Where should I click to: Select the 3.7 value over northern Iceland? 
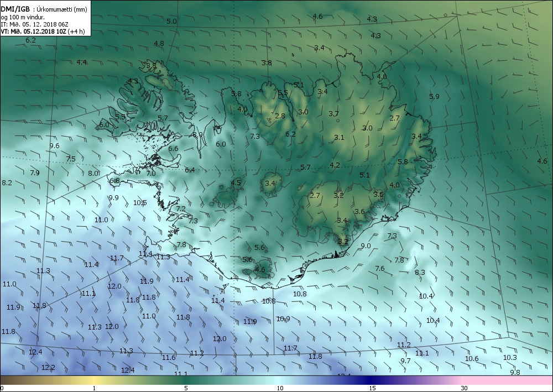point(333,113)
